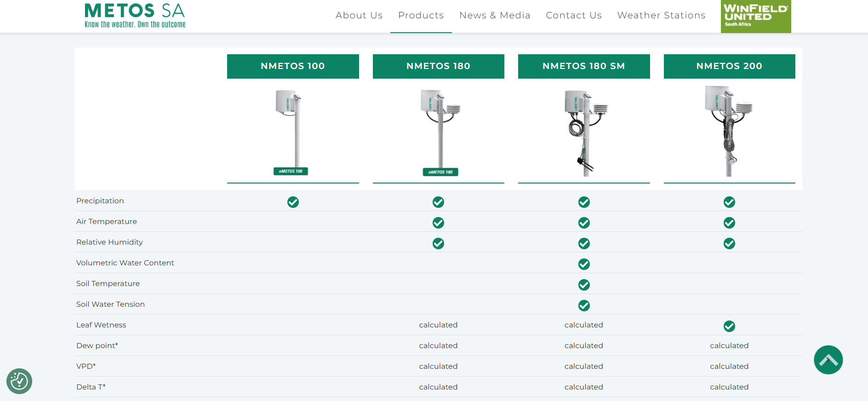868x401 pixels.
Task: Open the cookie consent settings icon
Action: (19, 381)
